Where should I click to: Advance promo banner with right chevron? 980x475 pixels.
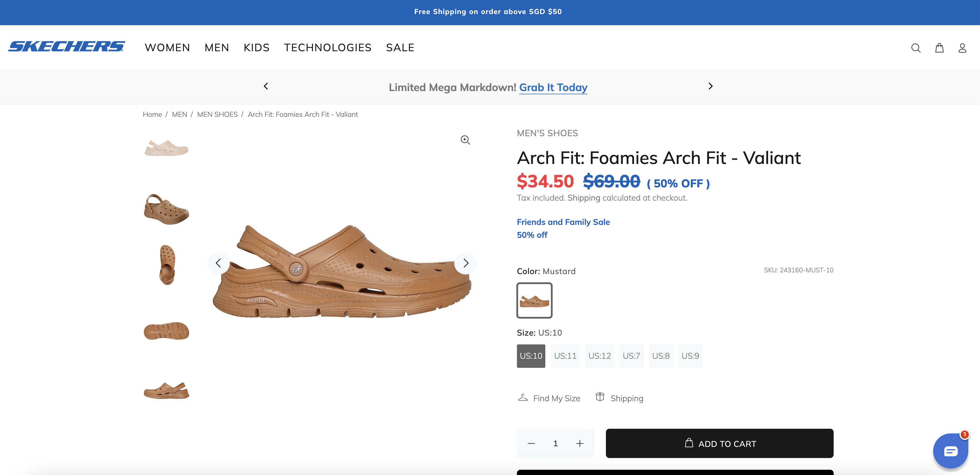click(x=710, y=86)
